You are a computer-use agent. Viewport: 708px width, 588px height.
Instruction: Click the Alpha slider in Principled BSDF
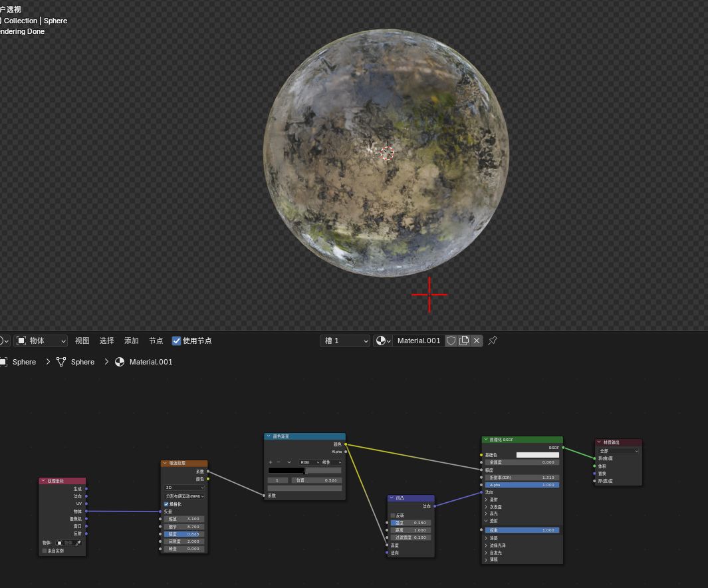(x=521, y=485)
